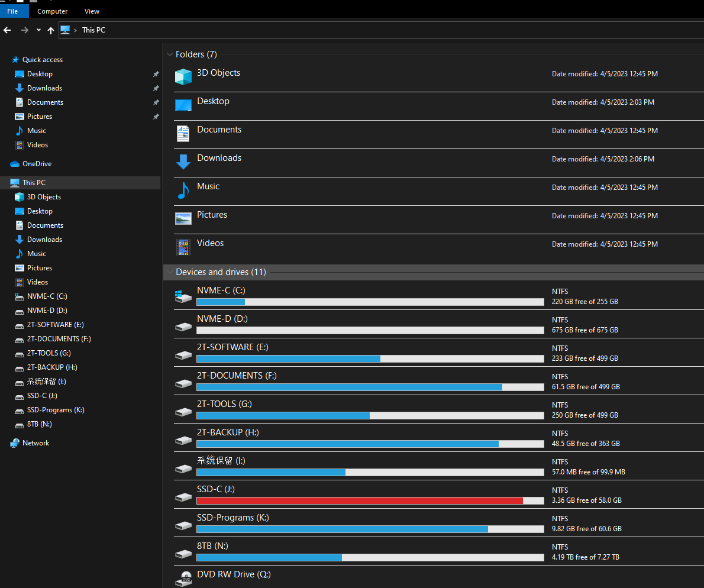Go back using the Back arrow
Image resolution: width=704 pixels, height=588 pixels.
point(8,30)
